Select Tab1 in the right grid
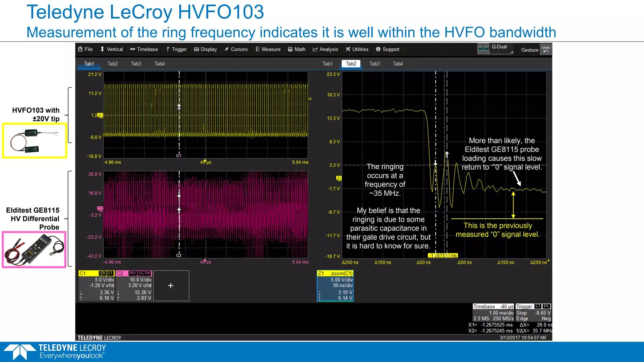Screen dimensions: 644x362 click(327, 64)
